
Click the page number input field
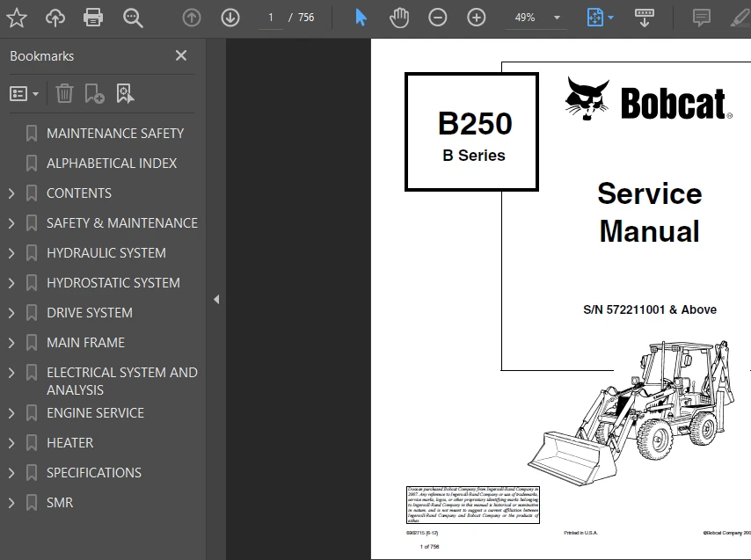pyautogui.click(x=271, y=17)
